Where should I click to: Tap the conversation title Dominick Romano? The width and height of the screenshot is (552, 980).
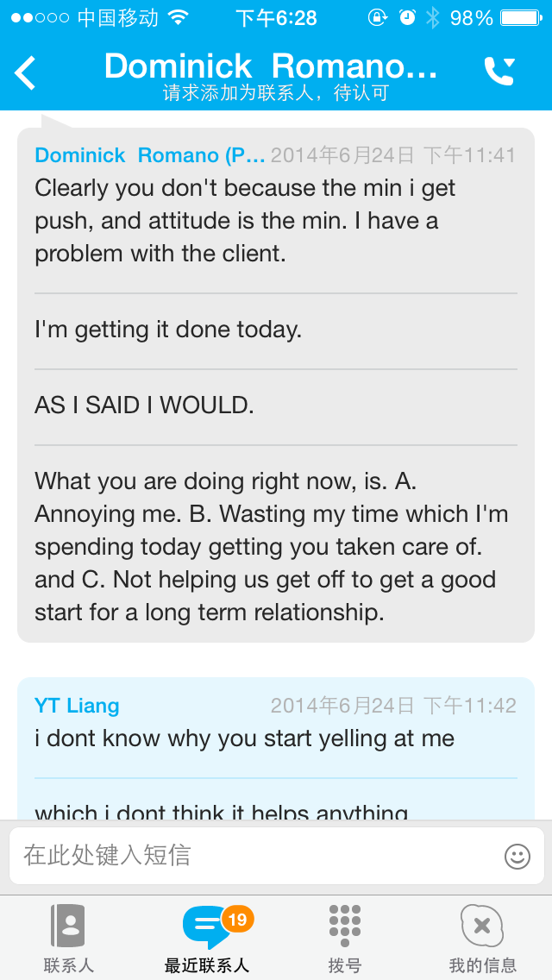271,66
